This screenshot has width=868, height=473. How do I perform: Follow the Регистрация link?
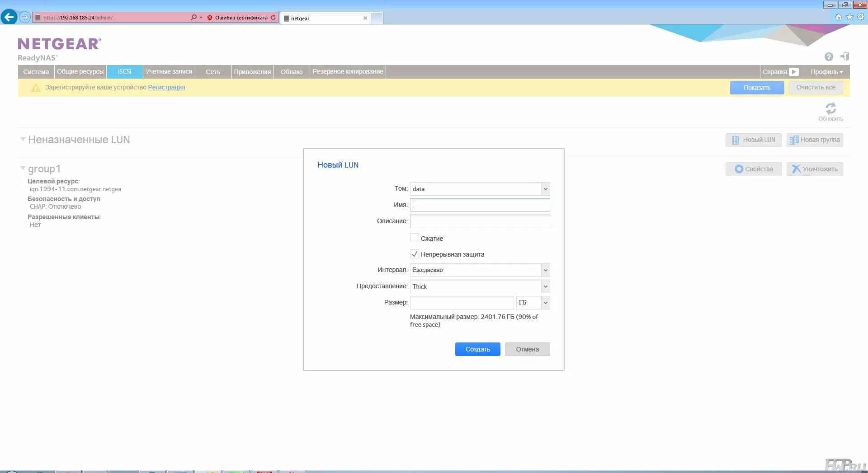(166, 87)
